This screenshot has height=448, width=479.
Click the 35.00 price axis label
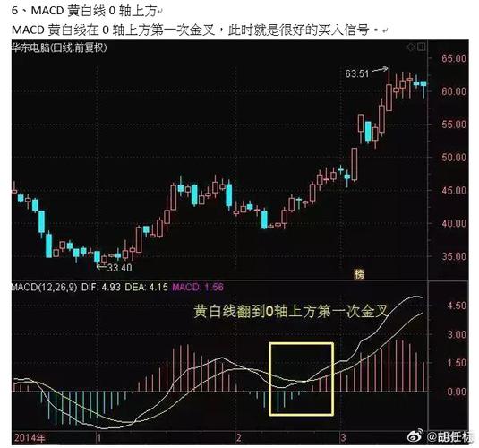(x=454, y=256)
